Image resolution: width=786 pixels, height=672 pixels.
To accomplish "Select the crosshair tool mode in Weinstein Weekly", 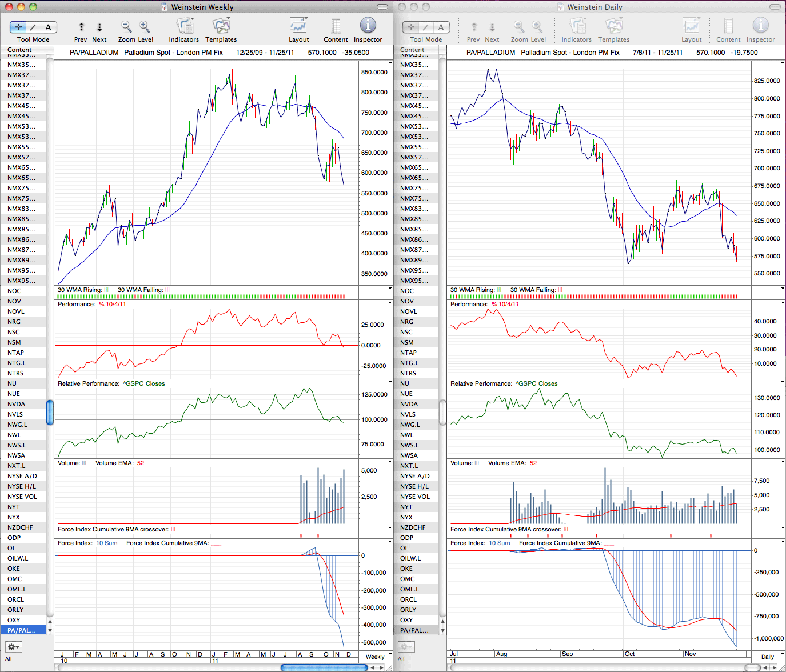I will coord(18,27).
